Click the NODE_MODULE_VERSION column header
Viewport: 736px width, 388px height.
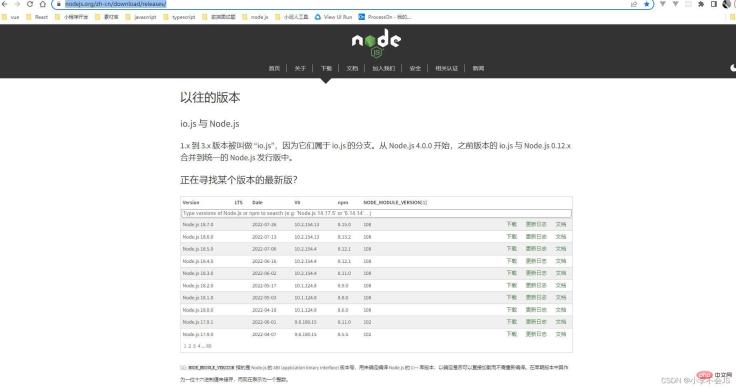395,203
